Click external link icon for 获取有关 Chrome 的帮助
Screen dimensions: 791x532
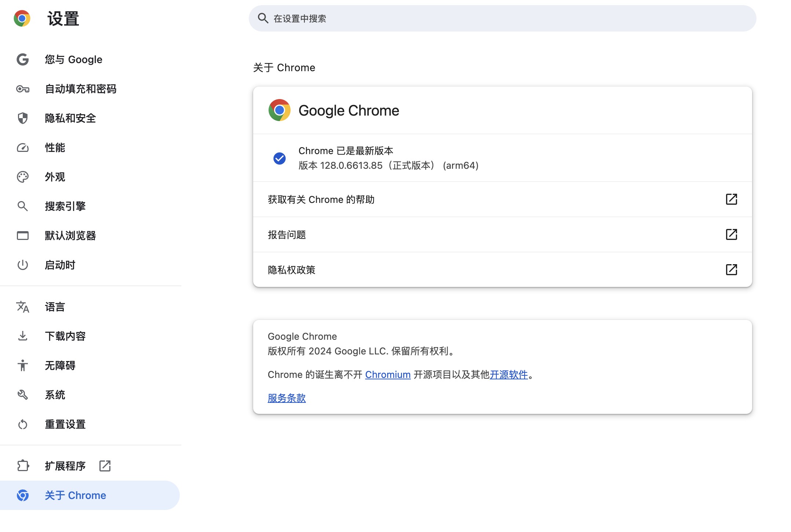(731, 199)
